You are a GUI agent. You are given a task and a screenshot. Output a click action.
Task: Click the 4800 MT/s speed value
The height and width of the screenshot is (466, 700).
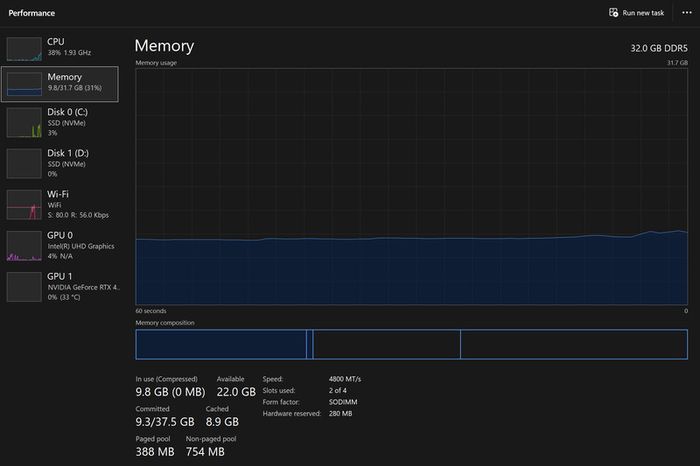345,379
